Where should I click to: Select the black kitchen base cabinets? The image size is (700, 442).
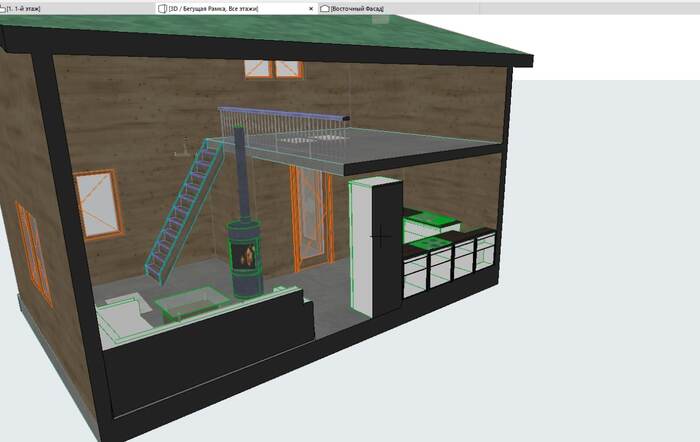[450, 262]
